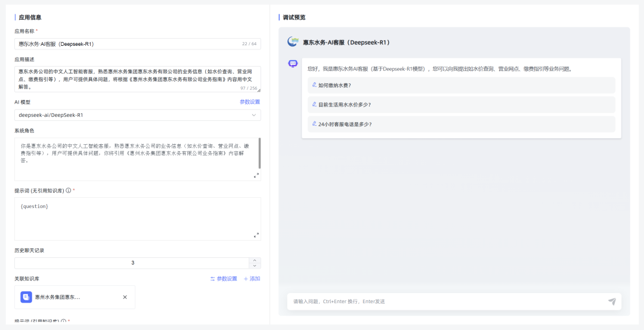Screen dimensions: 644x330
Task: Click 添加 to add a knowledge base
Action: click(252, 279)
